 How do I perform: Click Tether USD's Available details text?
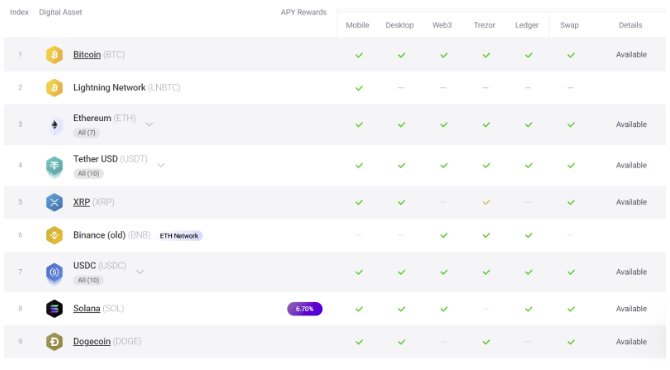click(631, 165)
